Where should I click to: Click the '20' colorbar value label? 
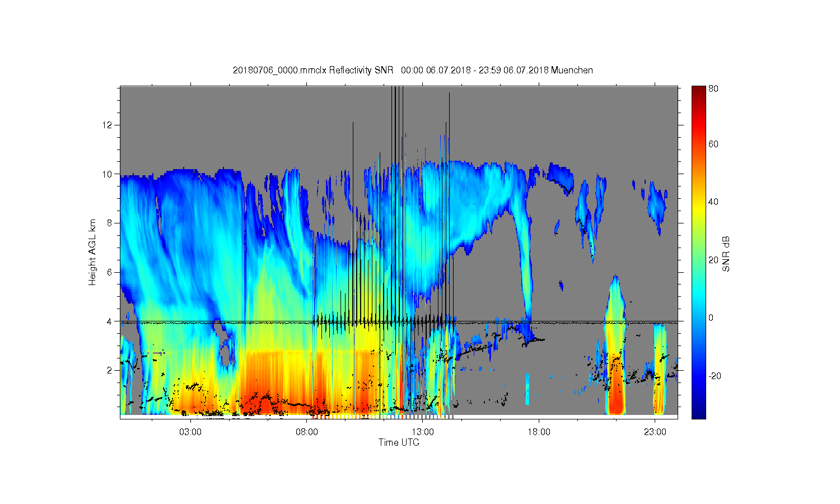coord(713,260)
